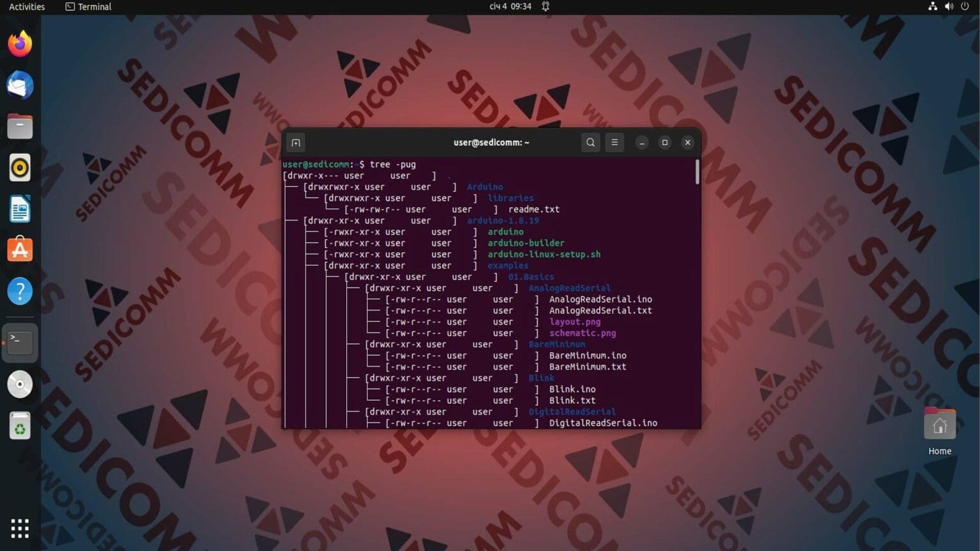Open Firefox from the dock
Screen dimensions: 980x551
pos(20,44)
